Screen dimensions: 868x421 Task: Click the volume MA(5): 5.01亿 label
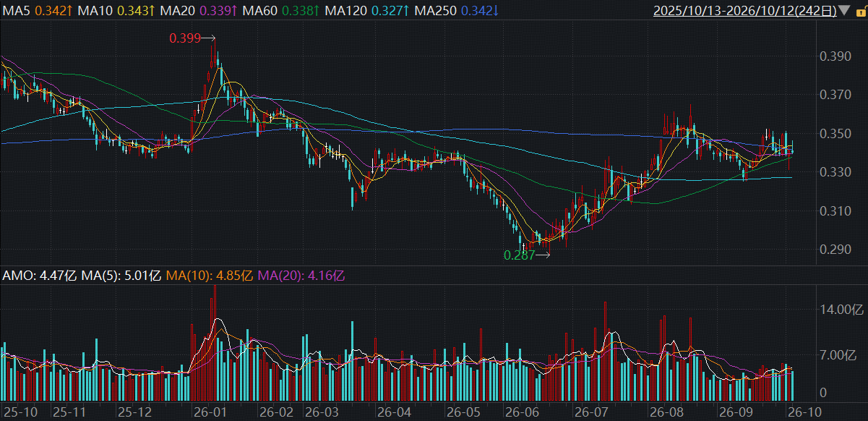(122, 276)
